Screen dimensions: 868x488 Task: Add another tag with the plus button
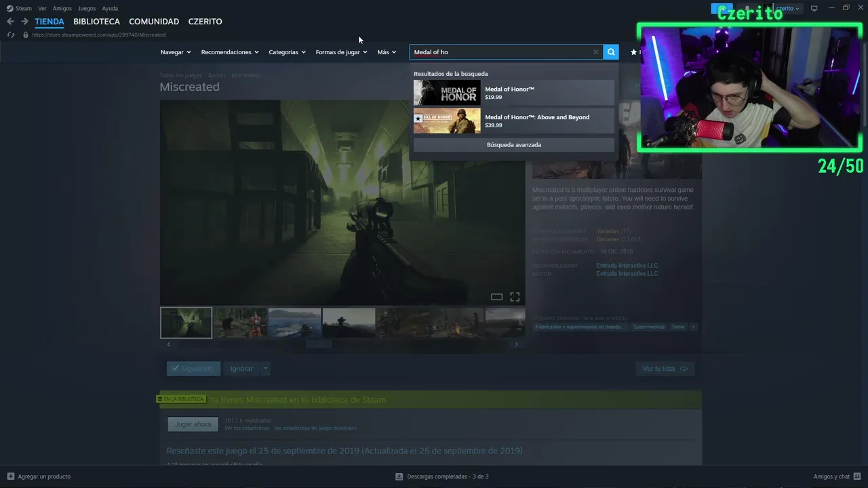coord(693,327)
